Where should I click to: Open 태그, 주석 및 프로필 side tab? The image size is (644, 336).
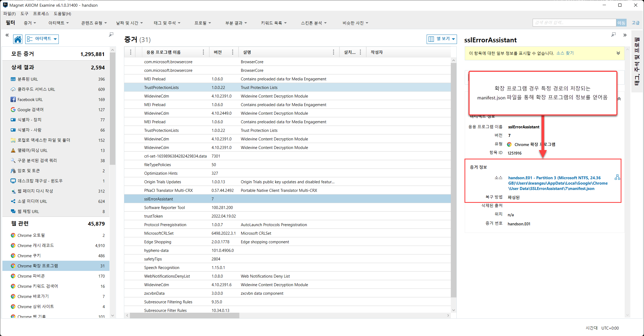637,61
